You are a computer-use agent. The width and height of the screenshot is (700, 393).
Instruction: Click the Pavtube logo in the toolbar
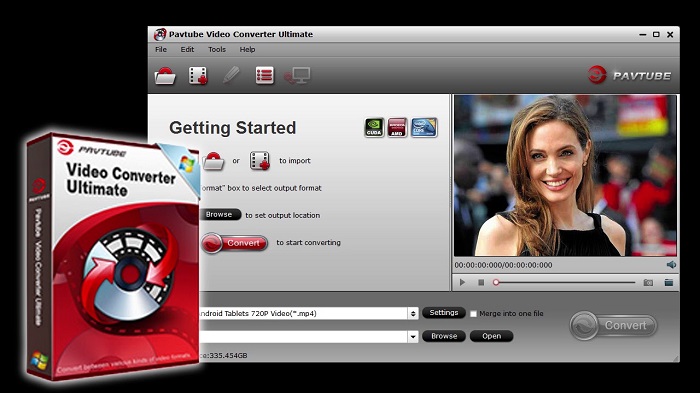pos(629,75)
